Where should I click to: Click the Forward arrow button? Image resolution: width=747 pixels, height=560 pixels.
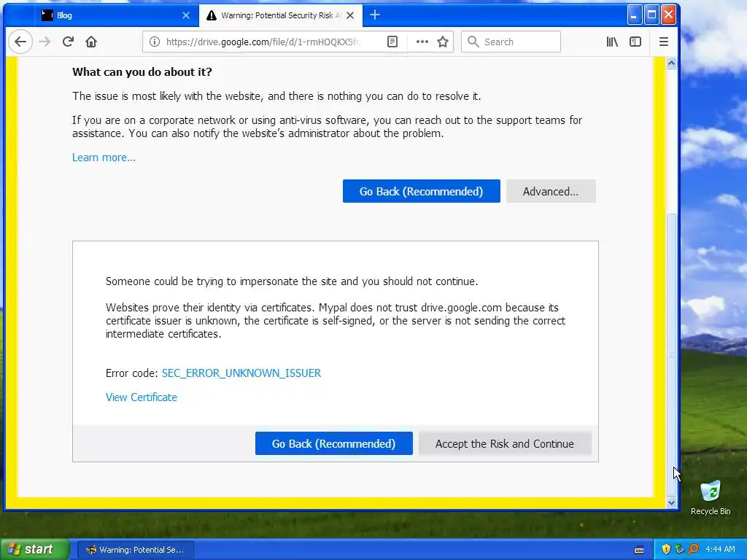44,42
